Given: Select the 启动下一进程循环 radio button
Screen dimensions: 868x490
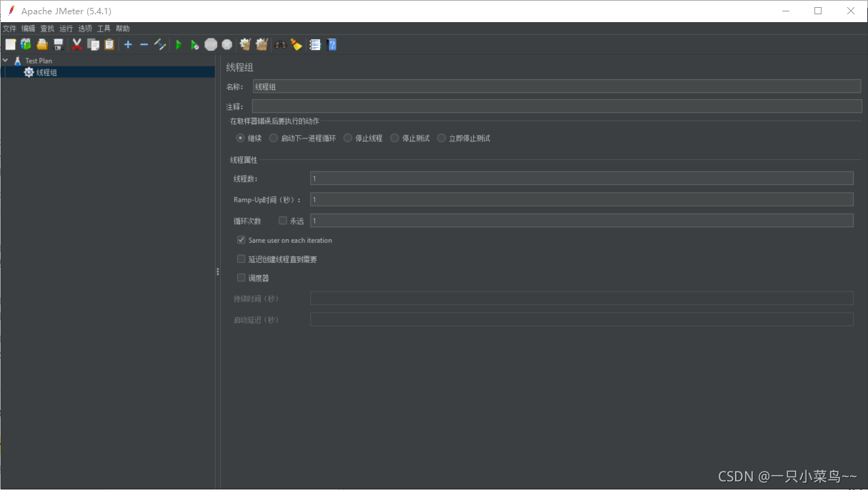Looking at the screenshot, I should 274,138.
